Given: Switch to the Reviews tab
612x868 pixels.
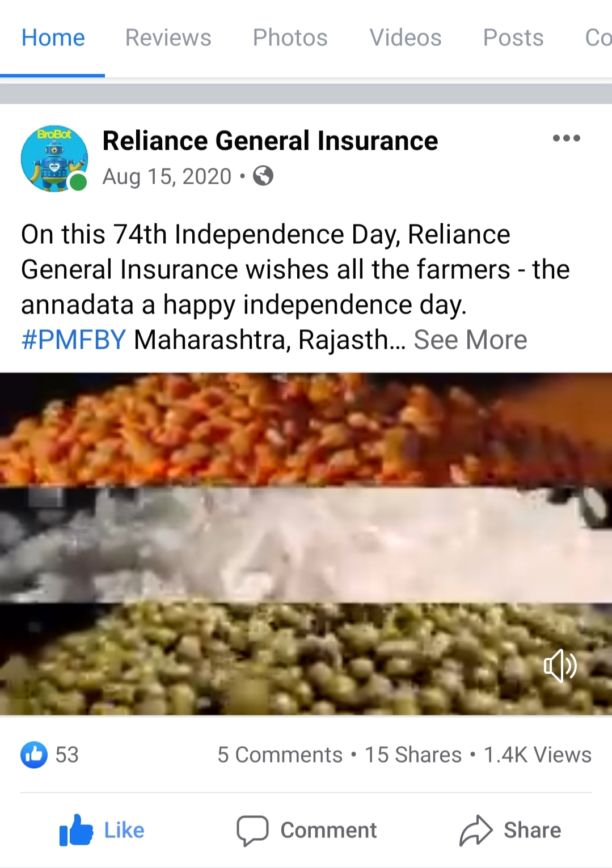Looking at the screenshot, I should click(x=168, y=38).
